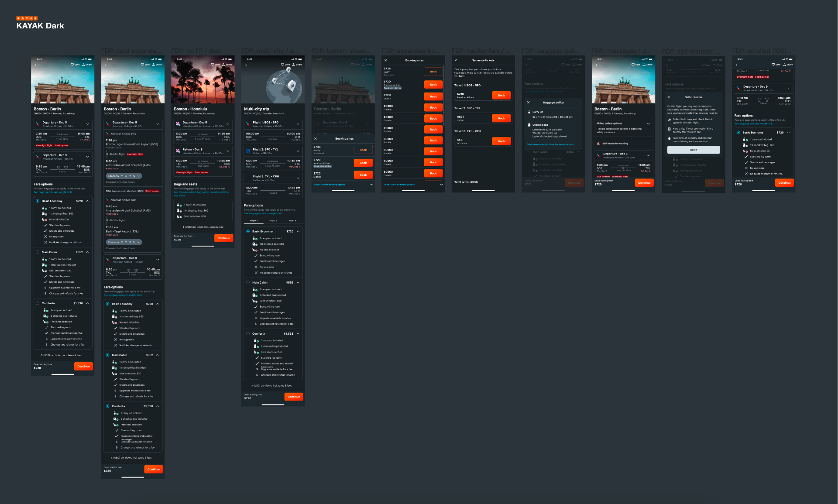Select Comfort+ radio on Multi-city trip screen

248,333
